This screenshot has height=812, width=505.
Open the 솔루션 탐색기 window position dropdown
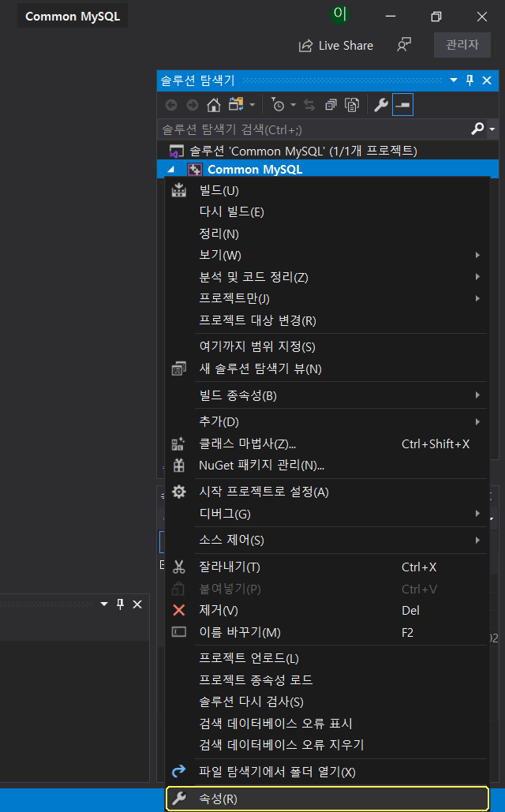(x=454, y=80)
